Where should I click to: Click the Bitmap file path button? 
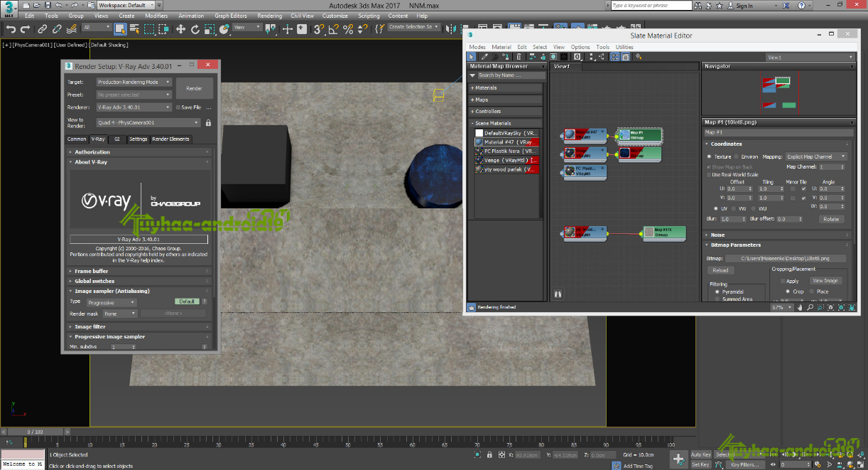786,258
